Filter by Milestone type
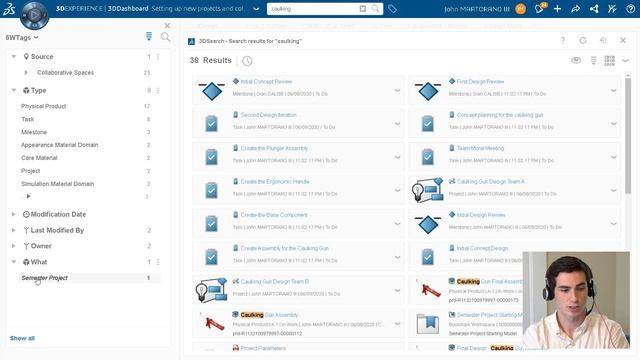This screenshot has height=360, width=640. click(x=34, y=132)
